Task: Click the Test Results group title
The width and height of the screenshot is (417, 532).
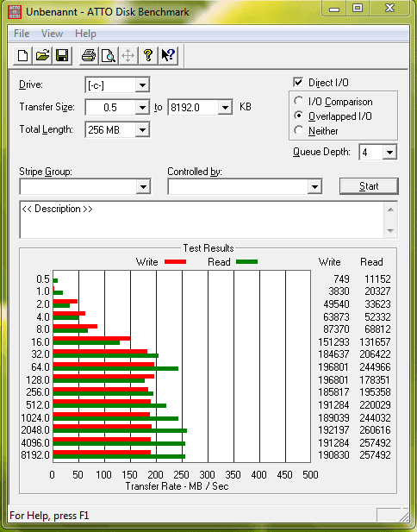Action: pyautogui.click(x=208, y=248)
